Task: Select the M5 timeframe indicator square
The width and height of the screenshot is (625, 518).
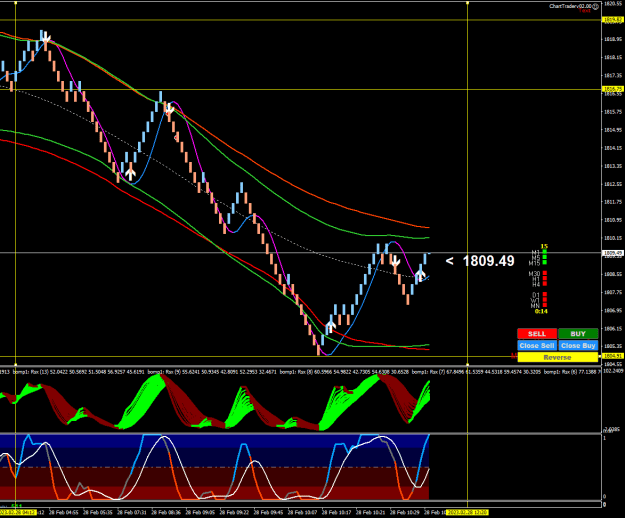Action: 544,257
